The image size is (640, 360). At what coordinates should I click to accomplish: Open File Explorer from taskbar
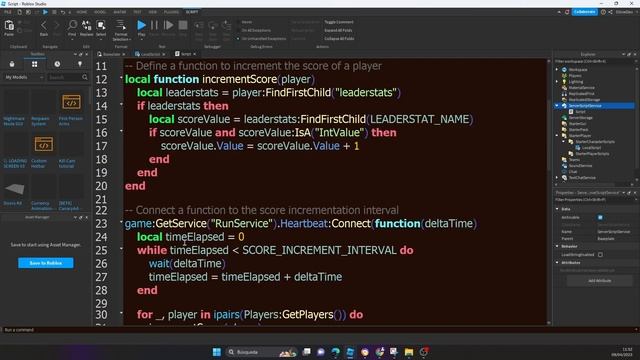pos(409,352)
